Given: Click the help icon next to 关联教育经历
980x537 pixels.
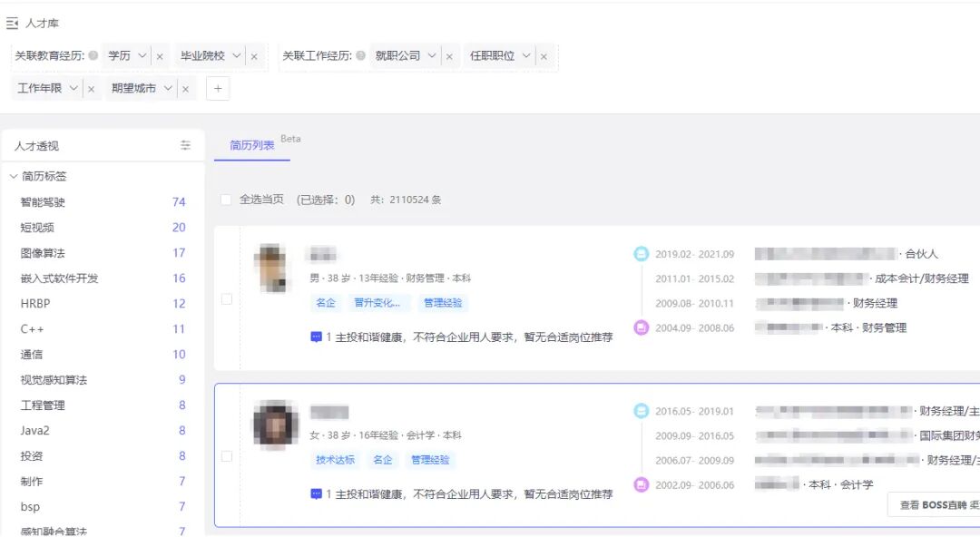Looking at the screenshot, I should tap(93, 55).
